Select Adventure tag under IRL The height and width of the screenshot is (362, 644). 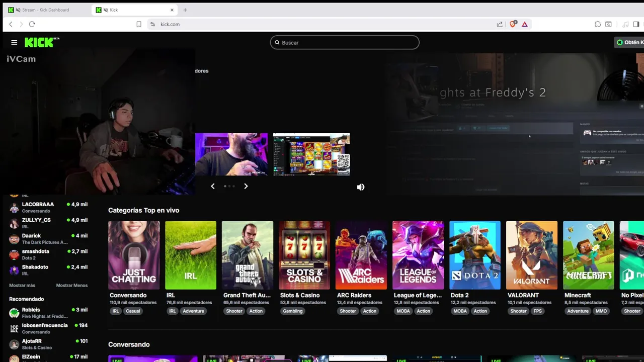click(193, 311)
